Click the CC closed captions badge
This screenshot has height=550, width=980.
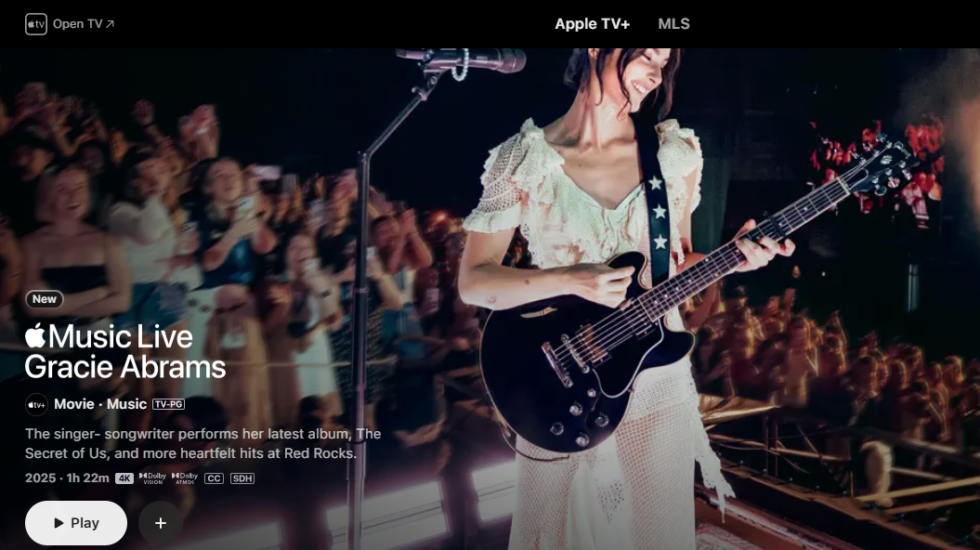click(214, 478)
